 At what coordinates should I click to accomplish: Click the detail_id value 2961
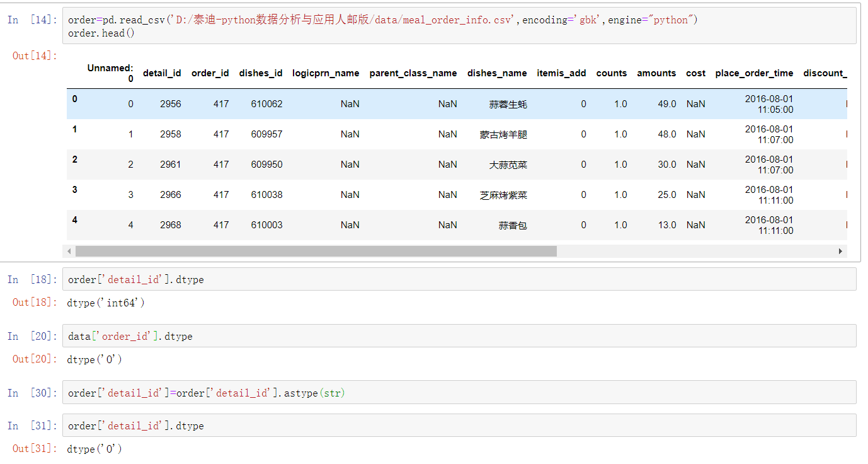[x=171, y=165]
